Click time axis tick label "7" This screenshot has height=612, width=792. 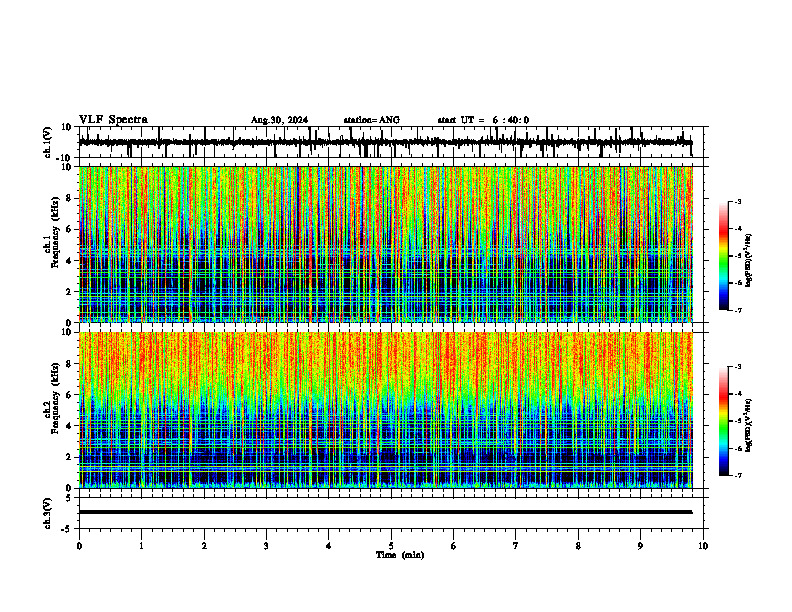point(516,546)
